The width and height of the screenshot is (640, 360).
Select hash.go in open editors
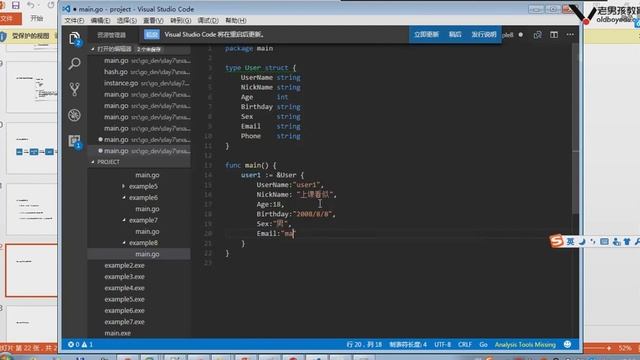[x=139, y=72]
